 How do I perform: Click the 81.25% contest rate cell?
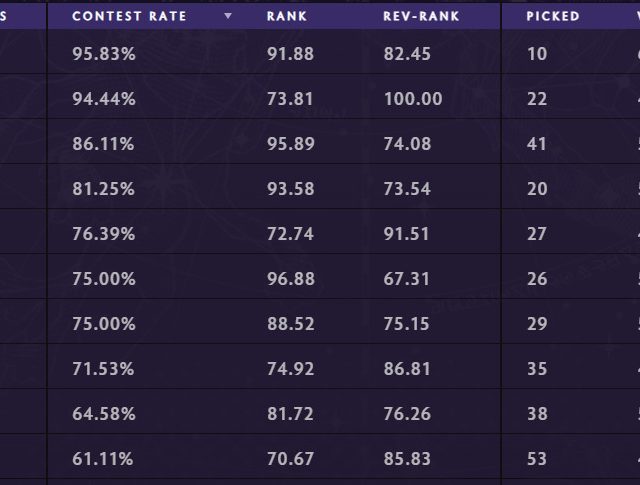103,189
